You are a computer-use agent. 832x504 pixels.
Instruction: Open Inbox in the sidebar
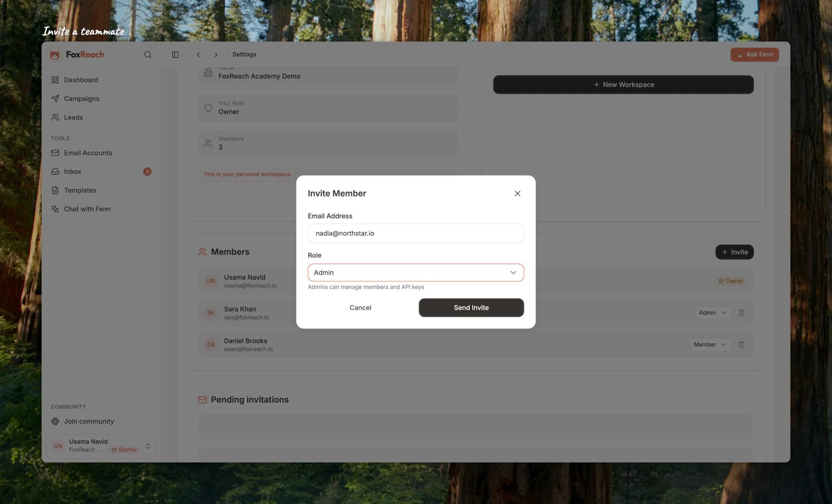101,172
